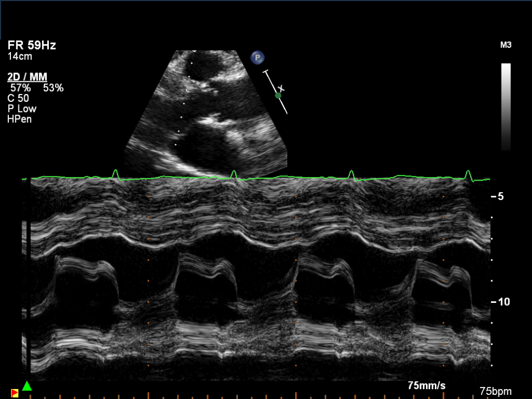Click the P Low persistence setting

(22, 109)
